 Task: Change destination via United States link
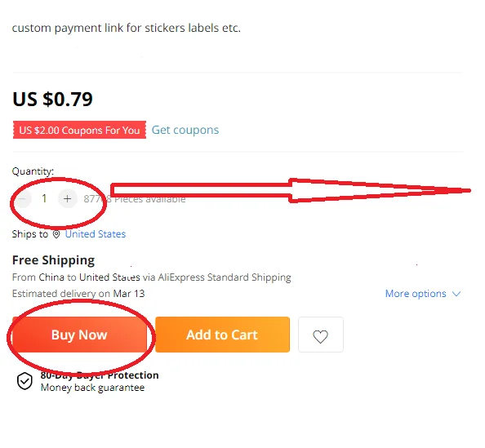coord(96,234)
